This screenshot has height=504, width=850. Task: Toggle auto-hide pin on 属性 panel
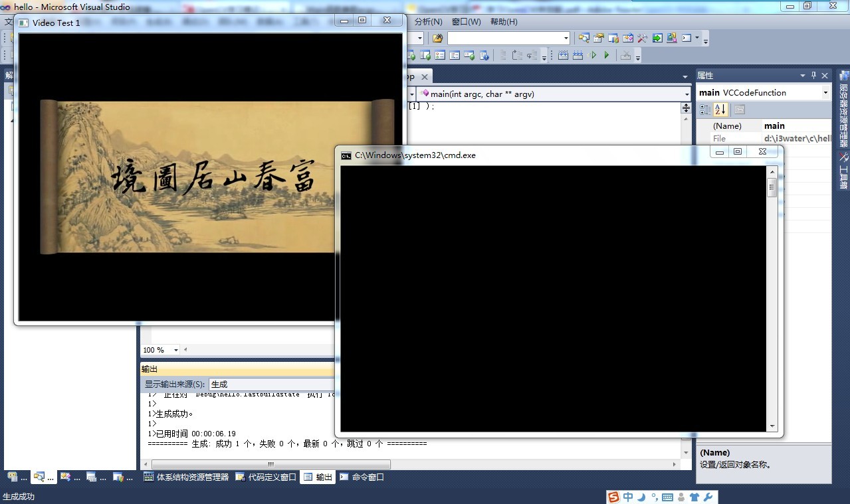[x=813, y=76]
